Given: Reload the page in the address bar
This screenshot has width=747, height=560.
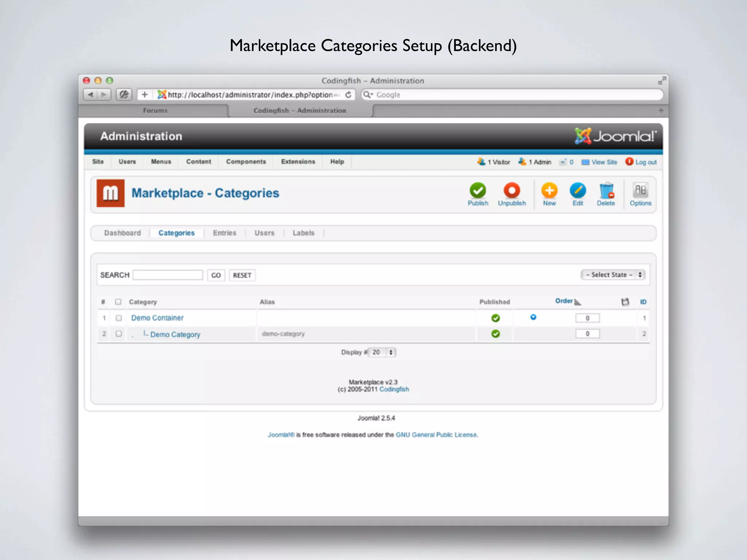Looking at the screenshot, I should (x=348, y=95).
